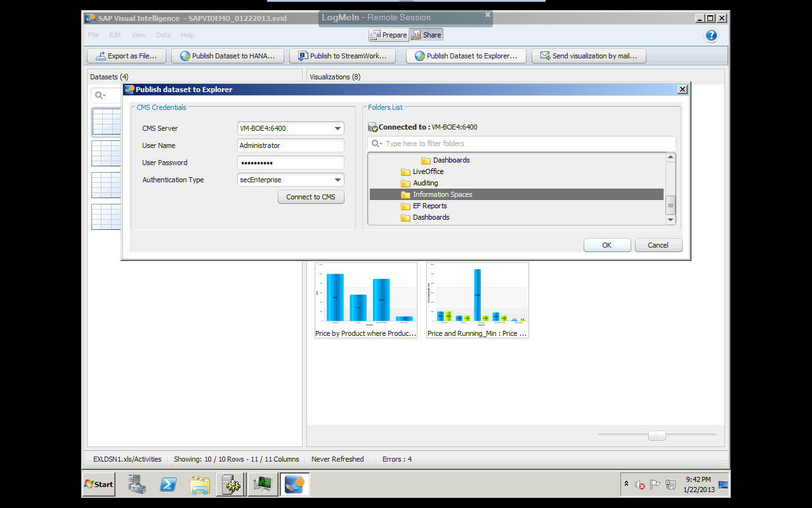The image size is (812, 508).
Task: Click folder list scroll up arrow
Action: point(671,157)
